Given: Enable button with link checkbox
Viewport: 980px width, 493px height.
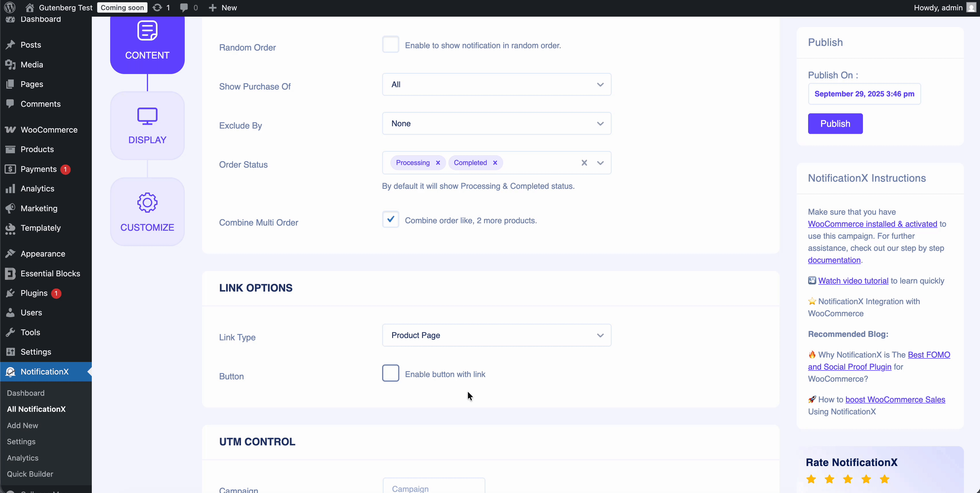Looking at the screenshot, I should click(390, 373).
